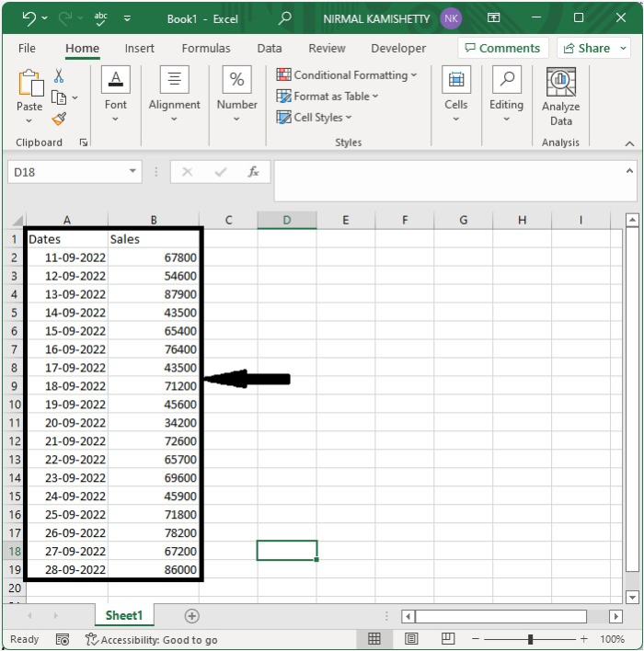Click the Select All corner triangle

(17, 220)
